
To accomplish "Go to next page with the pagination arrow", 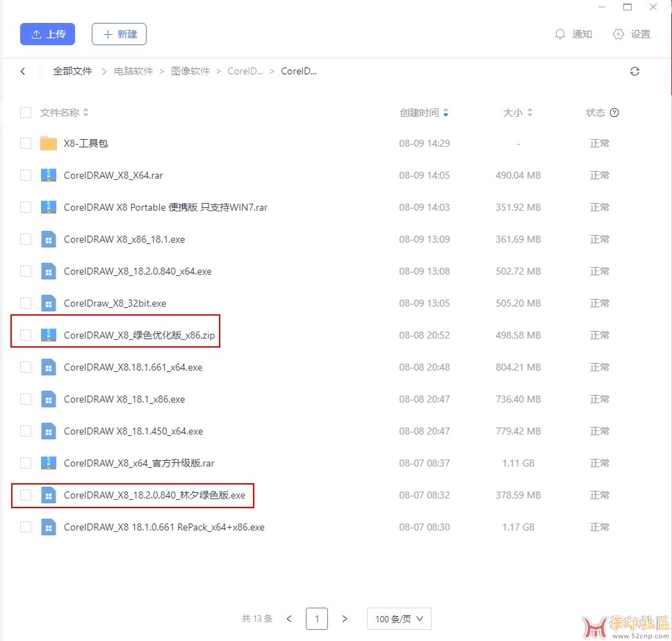I will 345,619.
